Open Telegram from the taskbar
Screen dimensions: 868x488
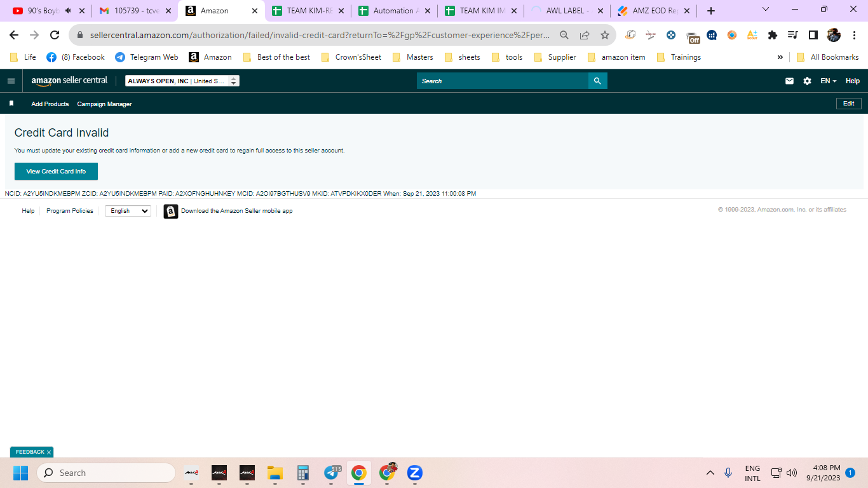(x=332, y=473)
